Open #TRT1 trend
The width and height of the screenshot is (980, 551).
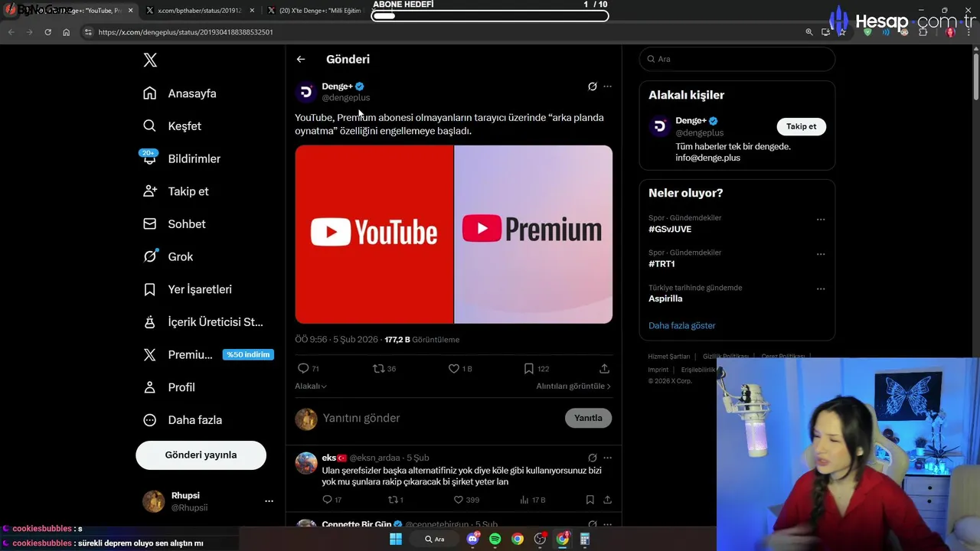pyautogui.click(x=661, y=264)
